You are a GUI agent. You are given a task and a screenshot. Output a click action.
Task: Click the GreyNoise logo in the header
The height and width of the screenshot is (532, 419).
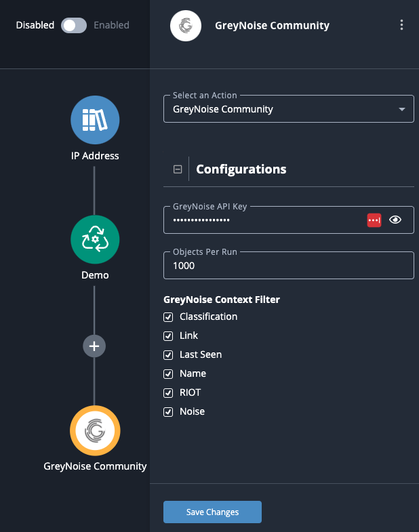186,26
